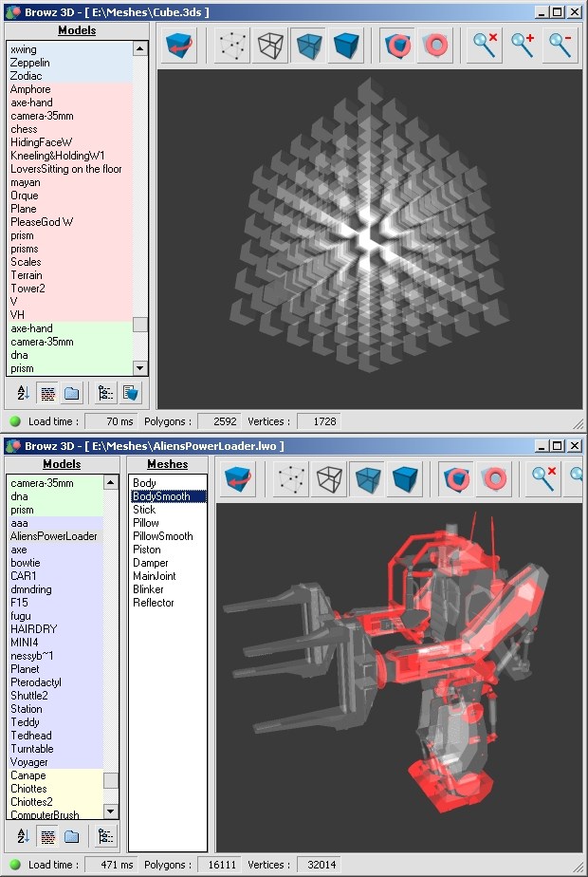Image resolution: width=588 pixels, height=877 pixels.
Task: Select Teddy model in bottom list
Action: pos(55,722)
